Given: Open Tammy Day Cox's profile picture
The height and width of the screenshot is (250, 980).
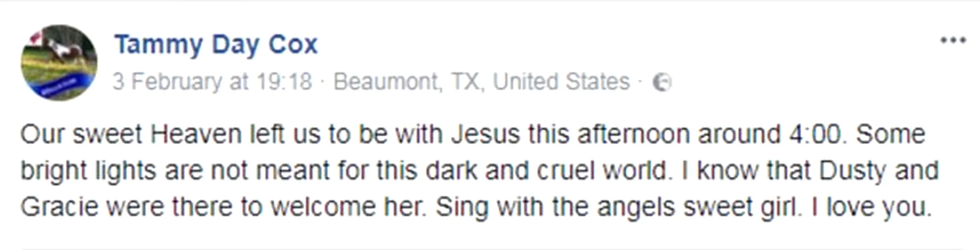Looking at the screenshot, I should coord(59,62).
